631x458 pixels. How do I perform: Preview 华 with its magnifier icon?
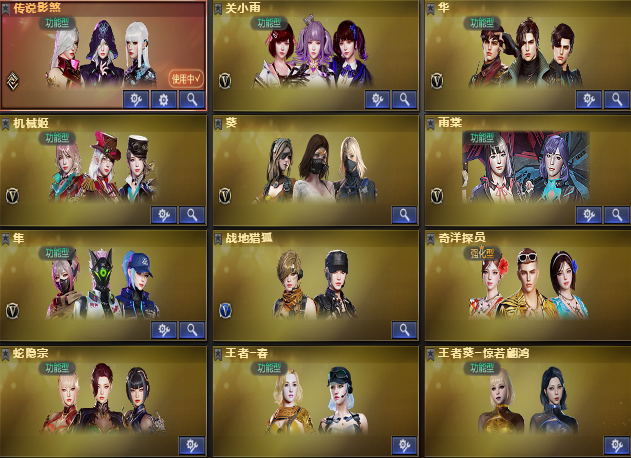[x=617, y=99]
